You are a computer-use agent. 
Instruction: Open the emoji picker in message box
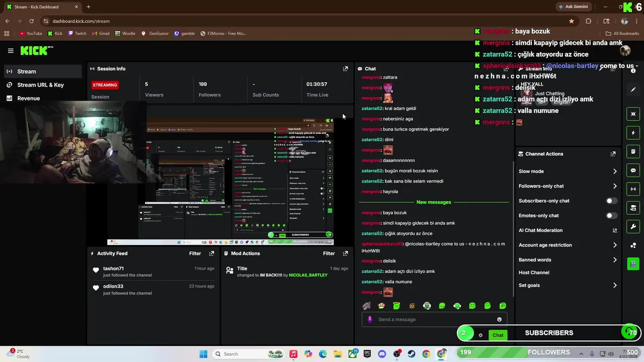click(x=499, y=319)
